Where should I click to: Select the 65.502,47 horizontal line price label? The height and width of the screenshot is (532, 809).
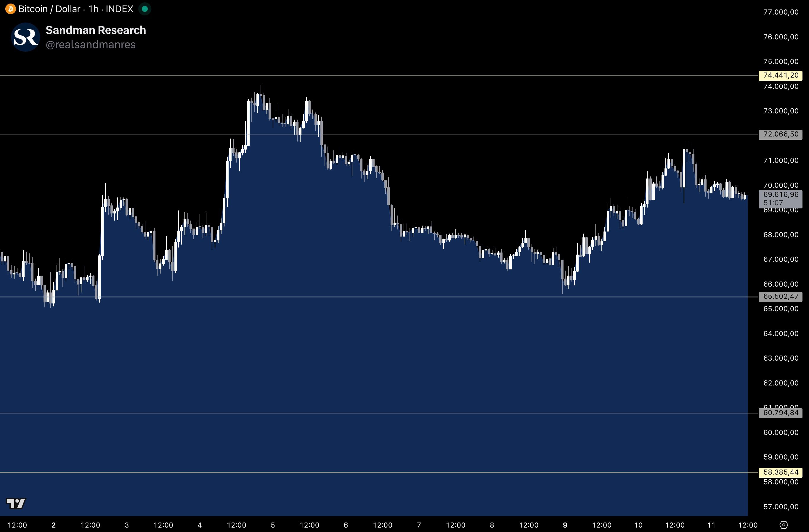(781, 296)
